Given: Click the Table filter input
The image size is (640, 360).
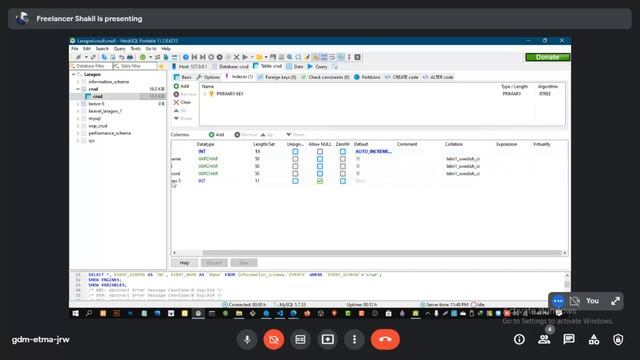Looking at the screenshot, I should tap(135, 66).
